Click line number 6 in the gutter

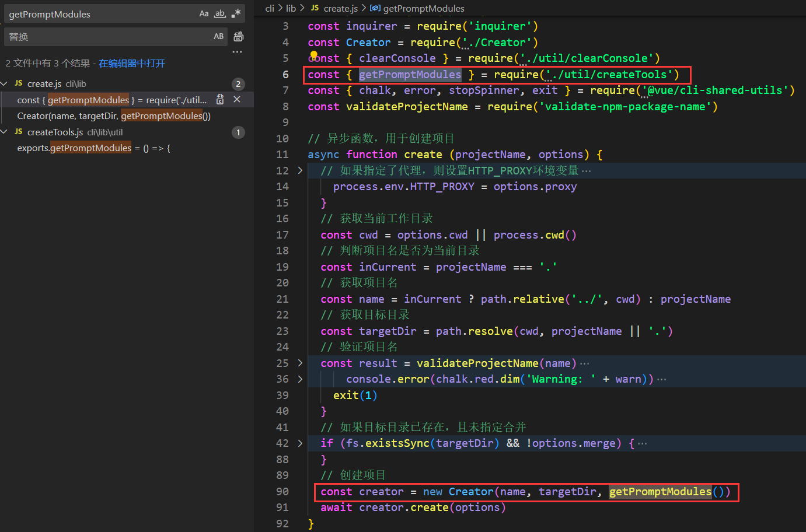285,75
